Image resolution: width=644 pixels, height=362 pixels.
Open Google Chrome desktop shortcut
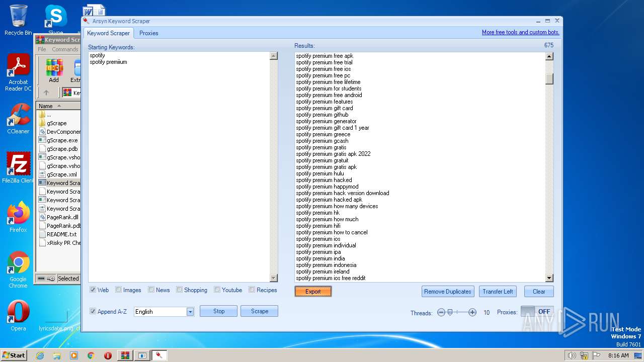[18, 270]
